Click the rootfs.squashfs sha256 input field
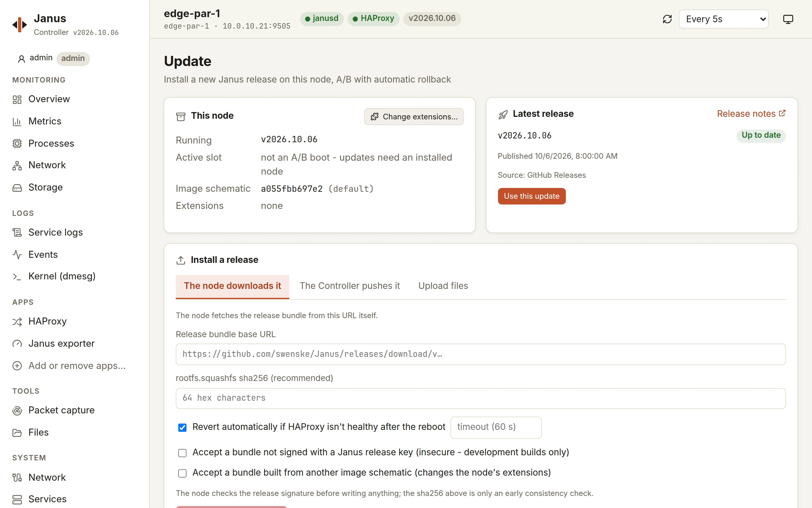 (x=481, y=398)
